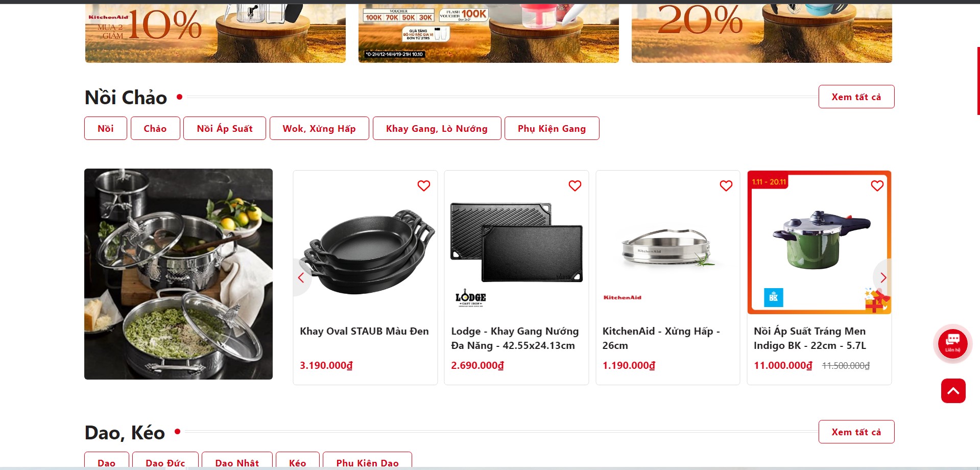Click the carousel next arrow
Viewport: 980px width, 470px height.
point(883,277)
